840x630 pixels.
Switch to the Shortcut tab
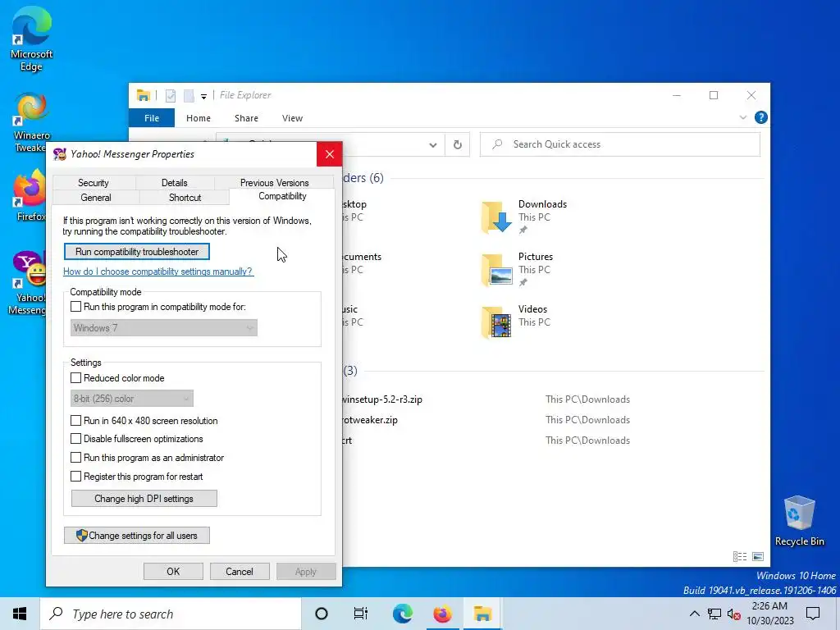click(185, 198)
